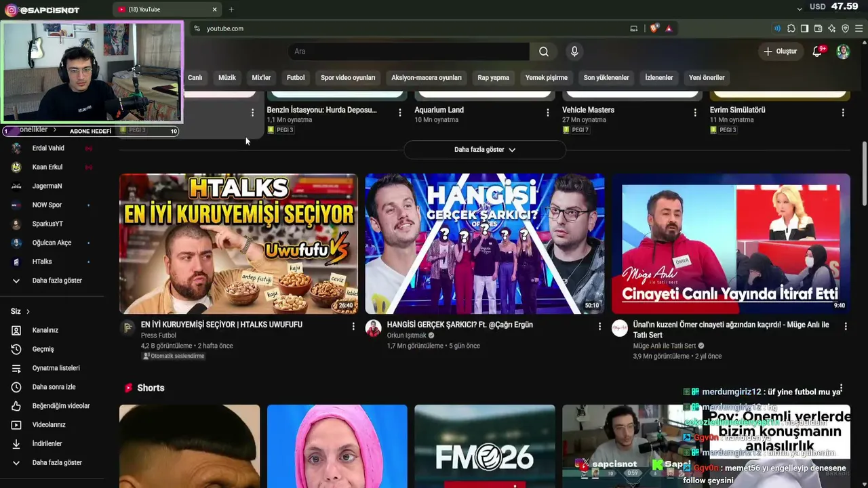Open the Brave Wallet icon

[x=818, y=28]
